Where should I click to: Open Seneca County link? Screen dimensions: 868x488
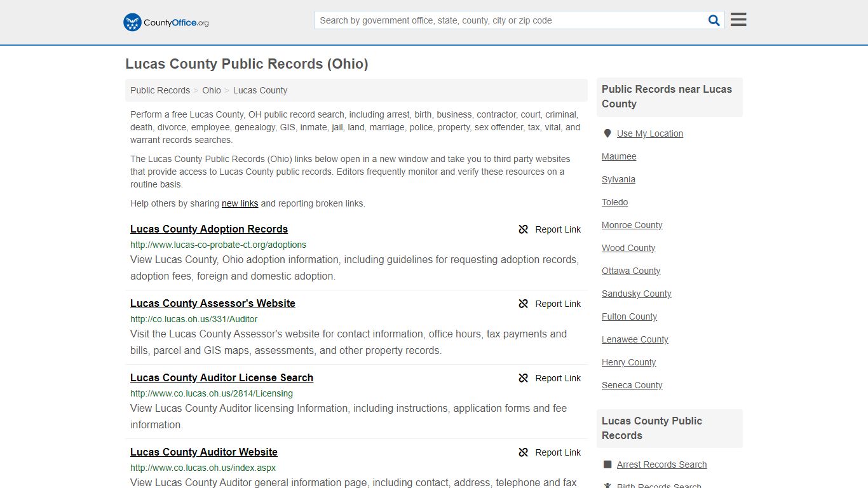point(632,385)
